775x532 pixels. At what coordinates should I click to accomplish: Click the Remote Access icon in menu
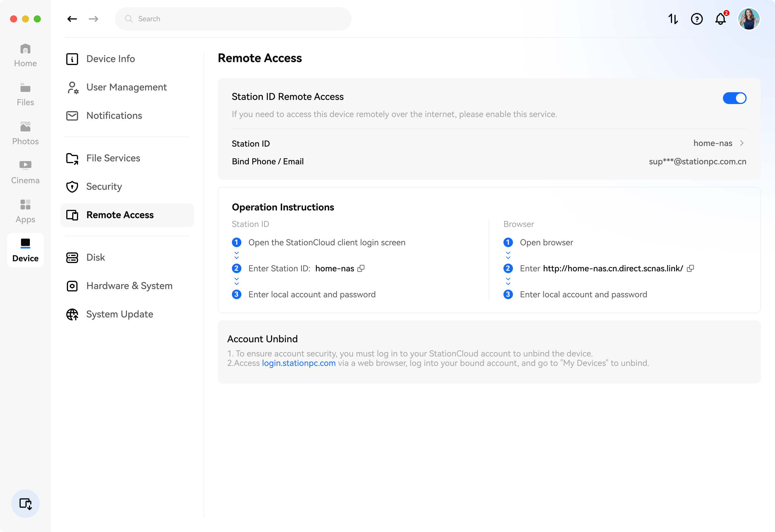pos(72,215)
